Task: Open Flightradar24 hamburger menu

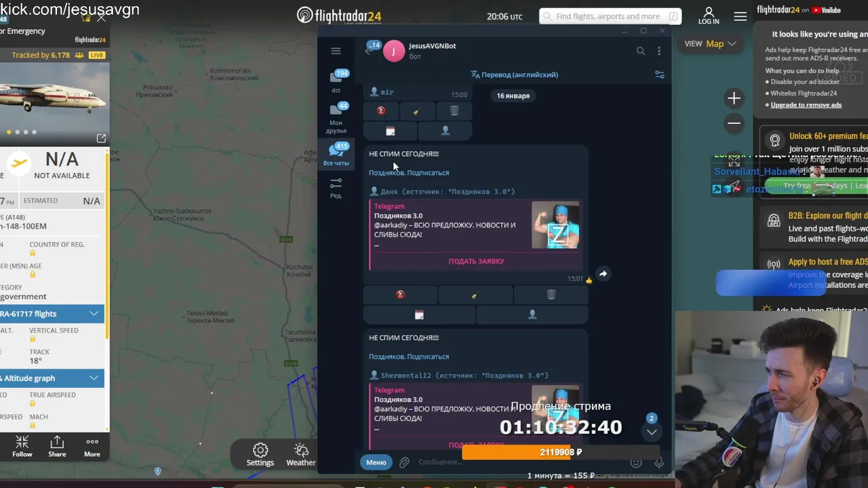Action: point(741,16)
